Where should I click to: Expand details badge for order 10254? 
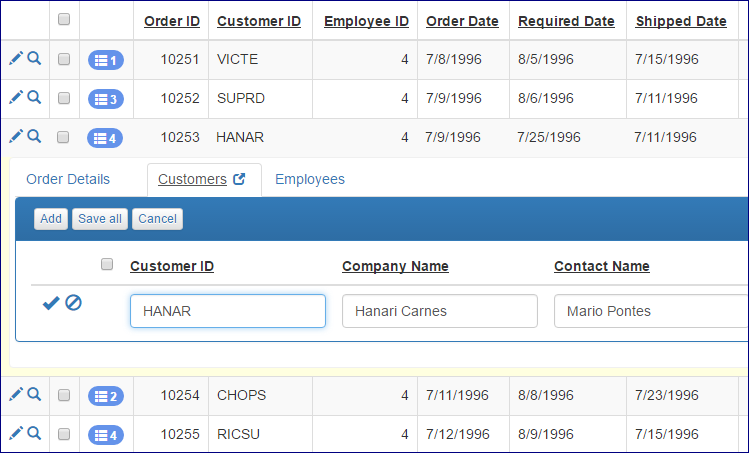pos(105,397)
